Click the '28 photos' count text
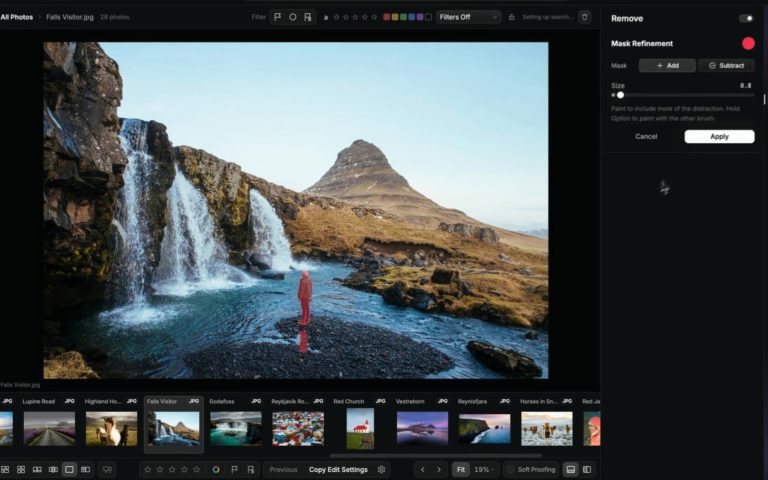Viewport: 768px width, 480px height. tap(115, 17)
